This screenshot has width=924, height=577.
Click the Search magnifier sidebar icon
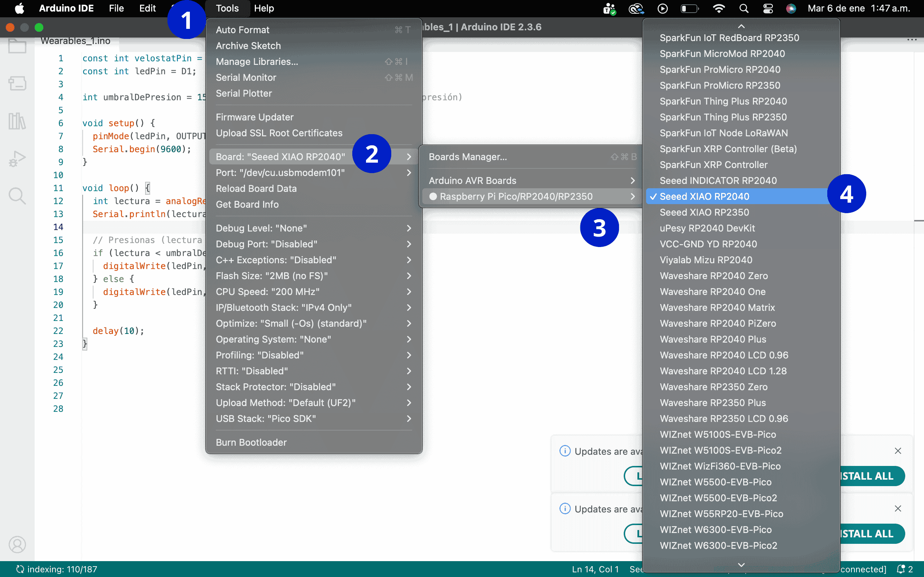tap(17, 196)
